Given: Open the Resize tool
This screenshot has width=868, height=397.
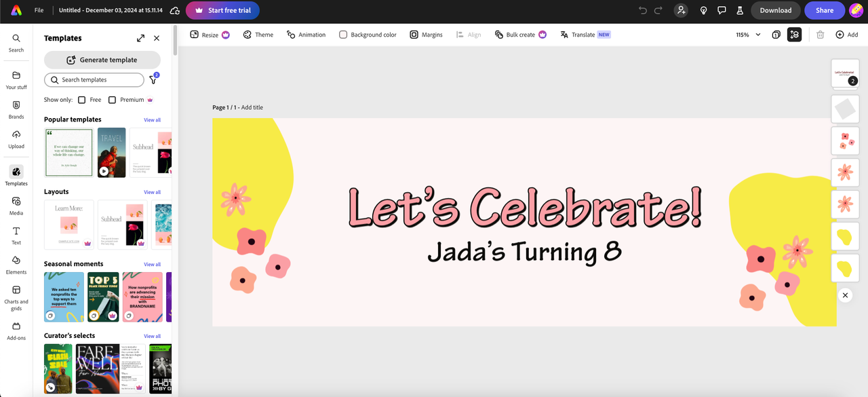Looking at the screenshot, I should (x=210, y=35).
